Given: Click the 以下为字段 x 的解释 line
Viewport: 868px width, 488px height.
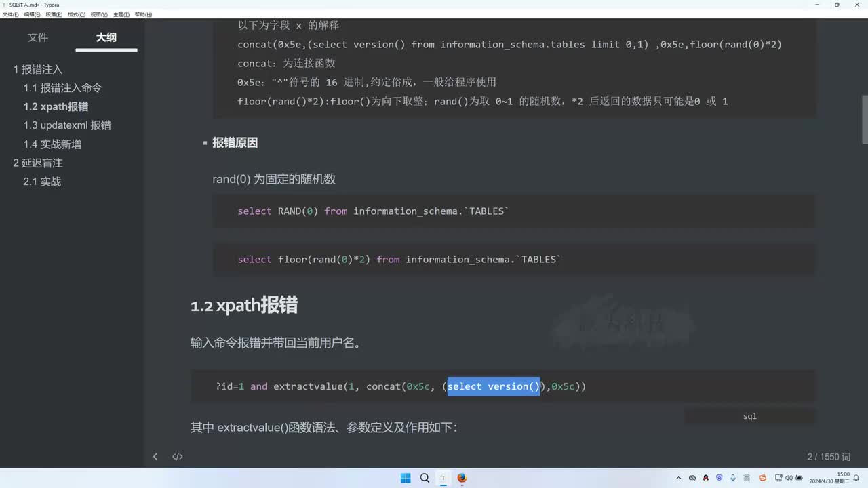Looking at the screenshot, I should (x=288, y=25).
